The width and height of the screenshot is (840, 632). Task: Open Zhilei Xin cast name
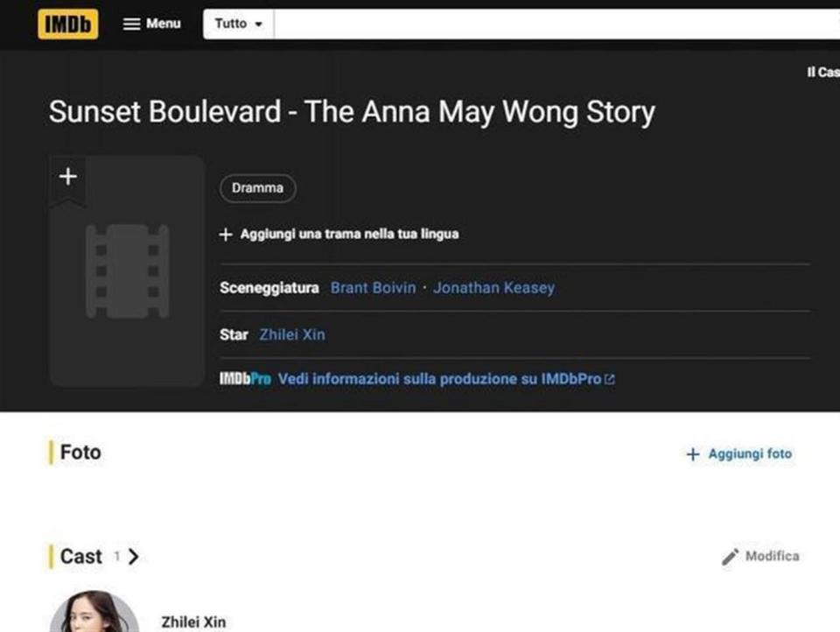click(193, 622)
